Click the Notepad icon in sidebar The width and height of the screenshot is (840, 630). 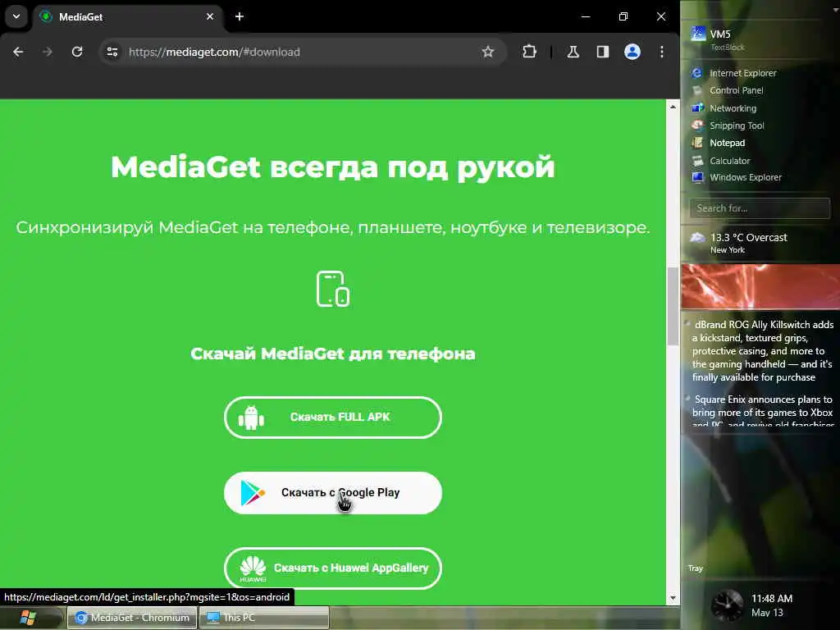[697, 143]
